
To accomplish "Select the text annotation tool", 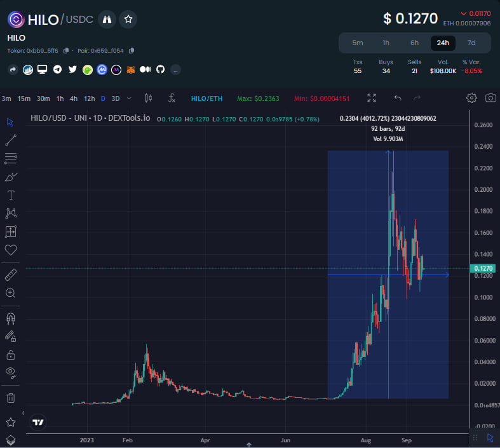I will point(11,195).
